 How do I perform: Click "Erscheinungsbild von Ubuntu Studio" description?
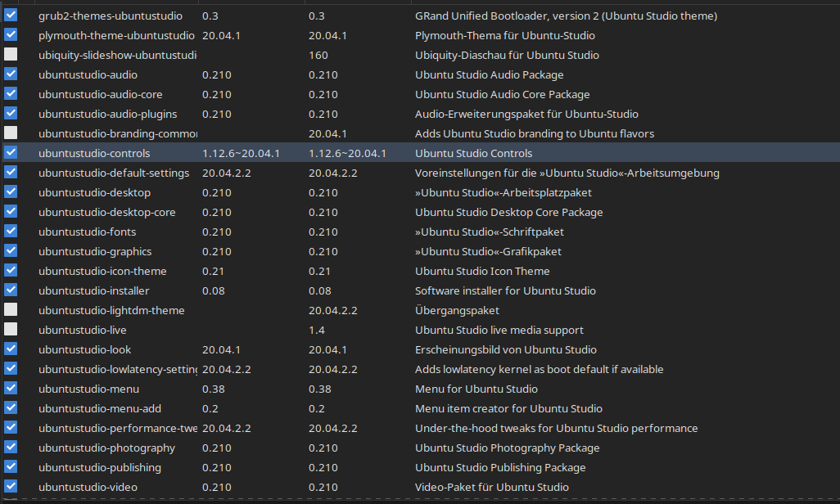click(x=506, y=349)
